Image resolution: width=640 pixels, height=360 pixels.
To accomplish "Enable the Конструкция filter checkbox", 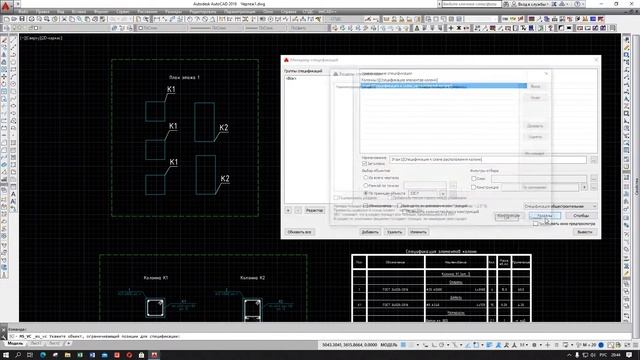I will [x=473, y=187].
